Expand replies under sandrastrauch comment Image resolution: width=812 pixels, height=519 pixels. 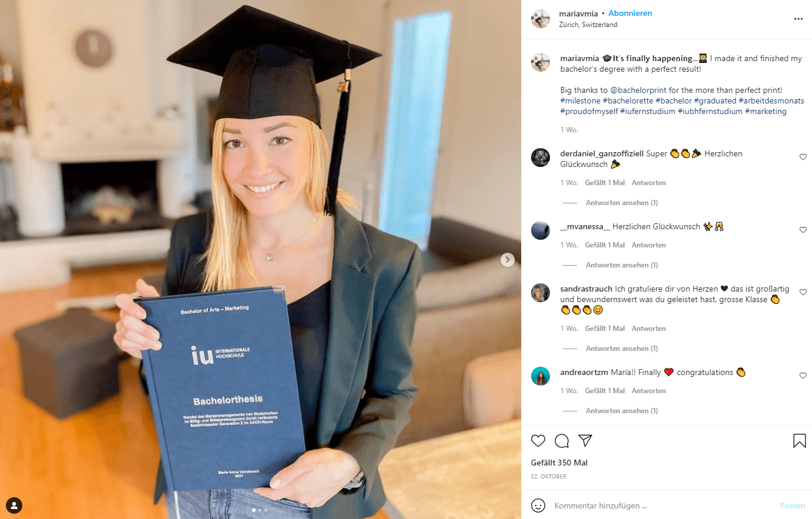(622, 349)
